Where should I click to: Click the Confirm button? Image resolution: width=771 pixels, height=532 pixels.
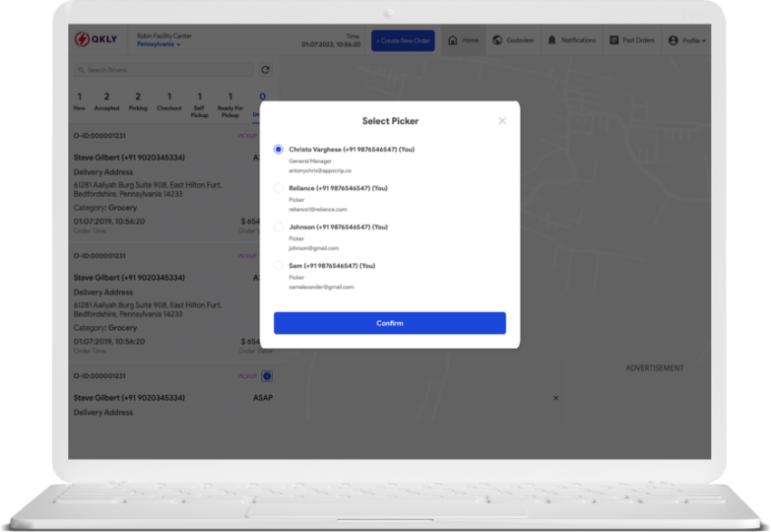390,324
